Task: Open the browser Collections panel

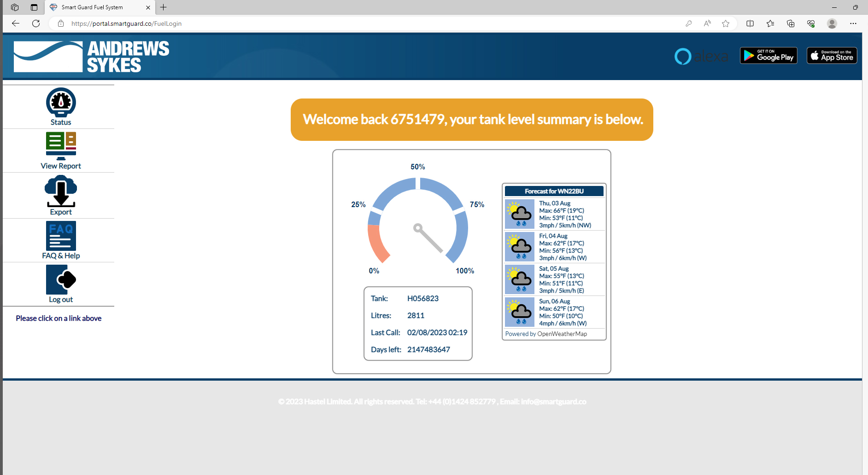Action: (x=792, y=23)
